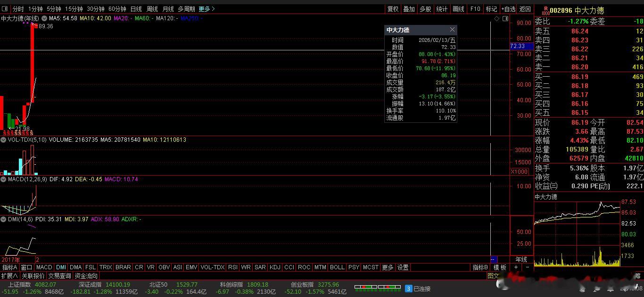The width and height of the screenshot is (644, 297).
Task: Open the 窗口 window menu
Action: (26, 267)
